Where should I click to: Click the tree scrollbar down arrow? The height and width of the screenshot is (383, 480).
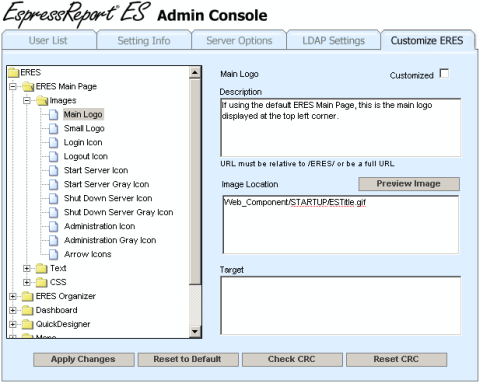click(x=195, y=331)
